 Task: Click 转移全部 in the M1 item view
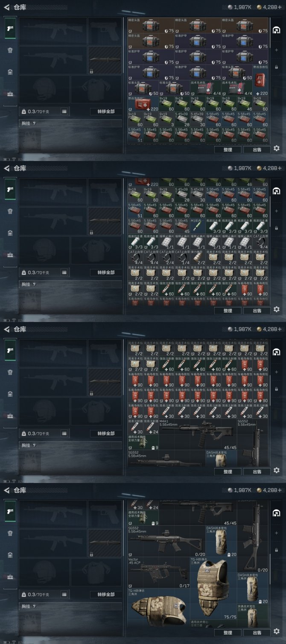click(106, 272)
